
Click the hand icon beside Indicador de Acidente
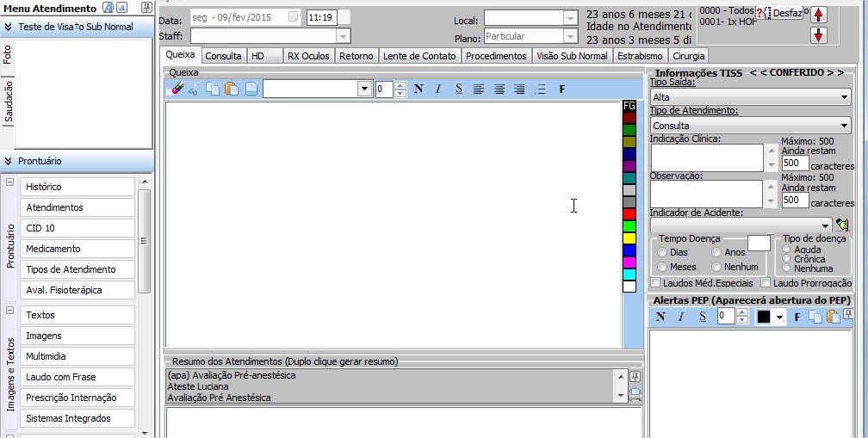tap(841, 225)
